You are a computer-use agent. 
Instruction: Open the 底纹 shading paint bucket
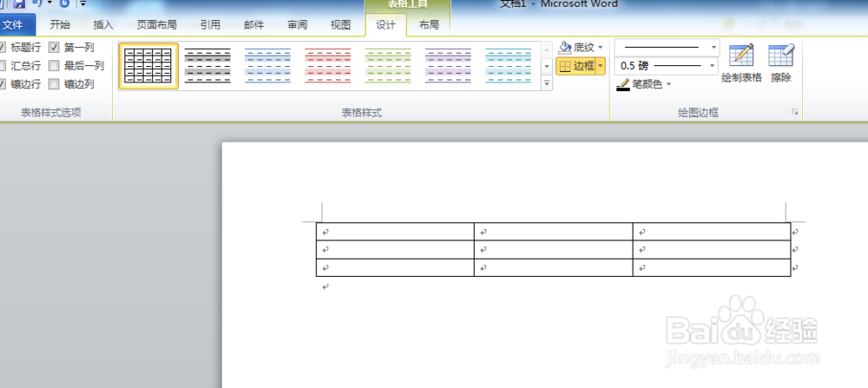[565, 47]
